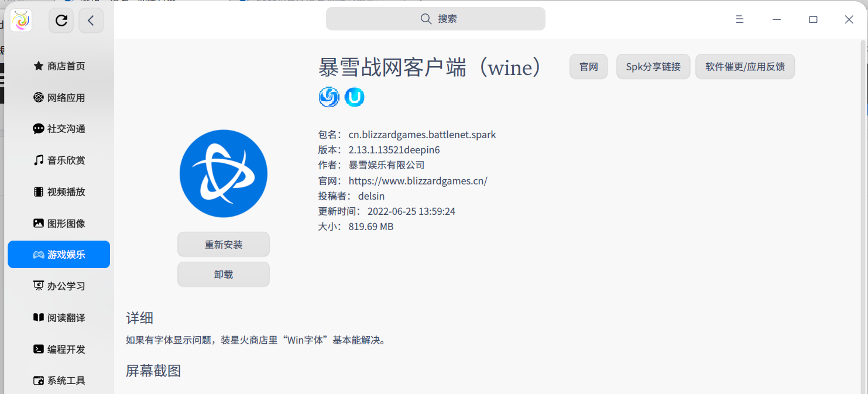Click the book icon beside 阅读翻译
868x394 pixels.
[x=39, y=317]
